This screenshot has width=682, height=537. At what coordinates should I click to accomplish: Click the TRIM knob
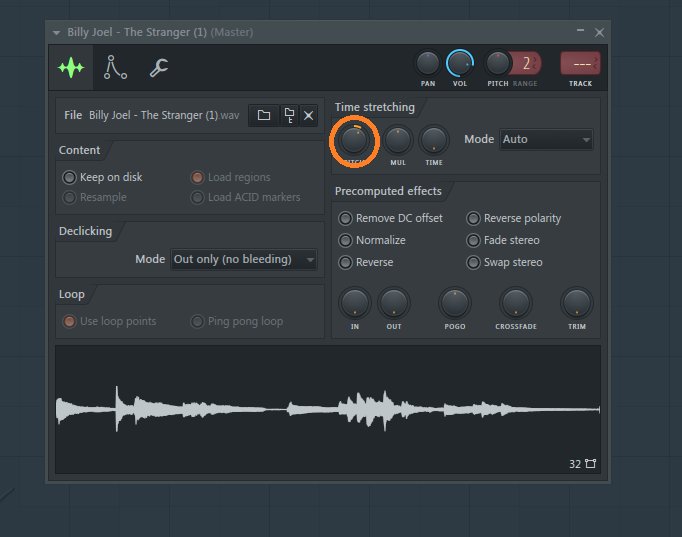[x=576, y=303]
